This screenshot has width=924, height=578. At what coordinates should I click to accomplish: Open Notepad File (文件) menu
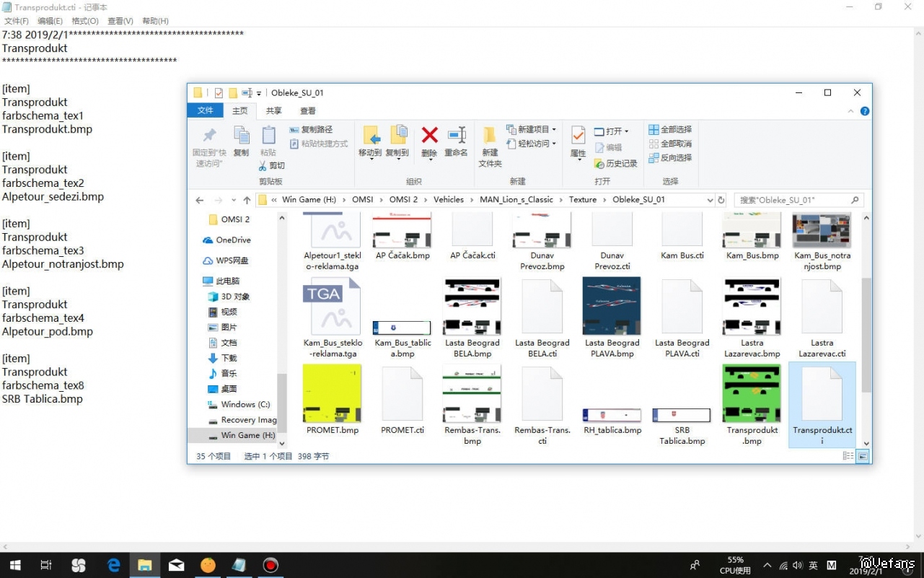[17, 21]
